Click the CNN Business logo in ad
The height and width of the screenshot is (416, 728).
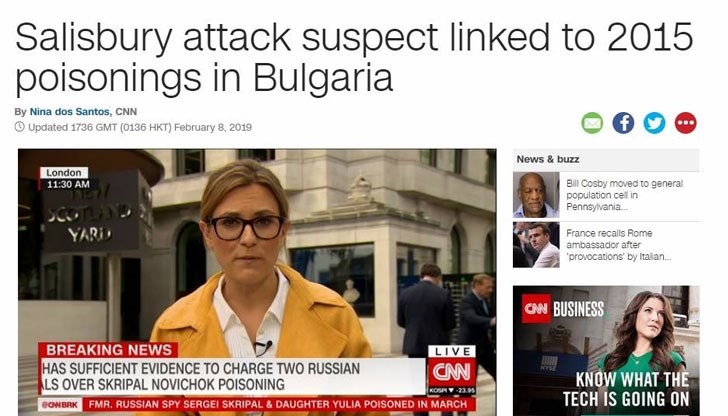(x=563, y=309)
